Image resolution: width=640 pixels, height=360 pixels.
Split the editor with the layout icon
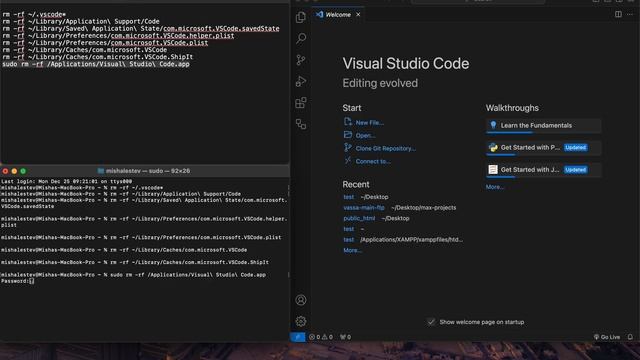(618, 14)
